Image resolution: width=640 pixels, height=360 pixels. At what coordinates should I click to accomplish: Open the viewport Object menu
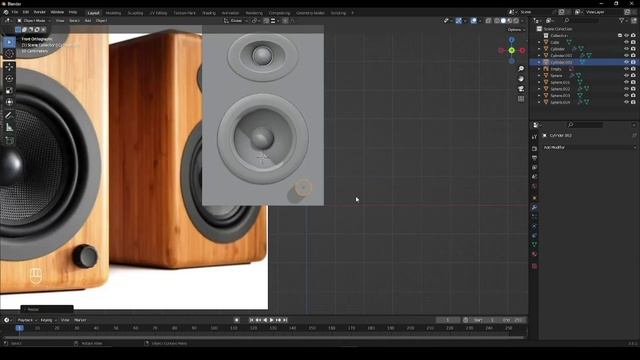(102, 20)
